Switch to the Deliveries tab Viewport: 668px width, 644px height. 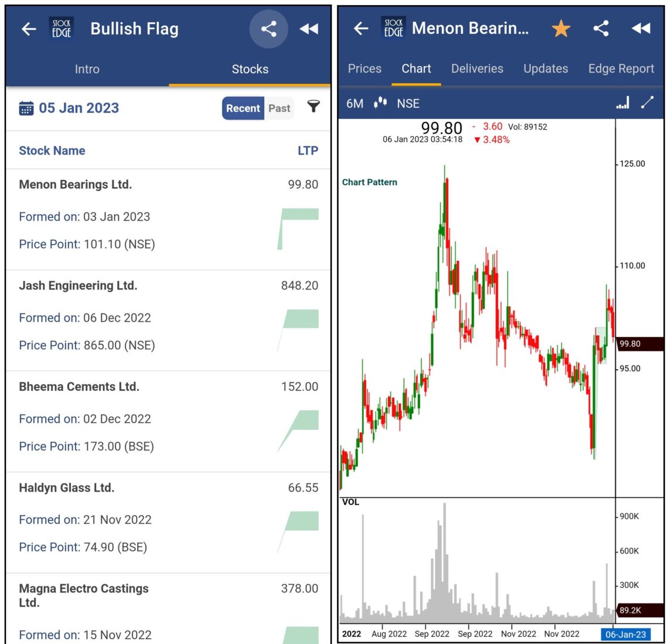[x=477, y=69]
